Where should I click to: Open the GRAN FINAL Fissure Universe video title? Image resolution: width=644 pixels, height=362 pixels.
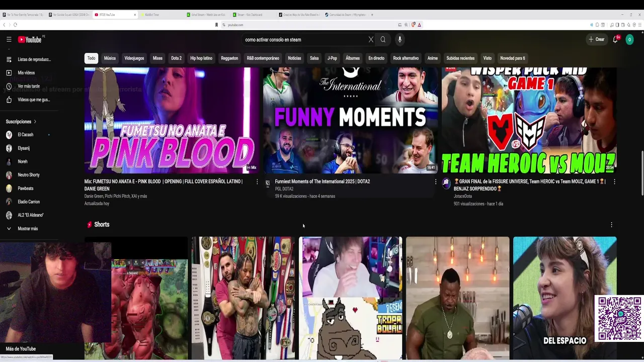(529, 185)
